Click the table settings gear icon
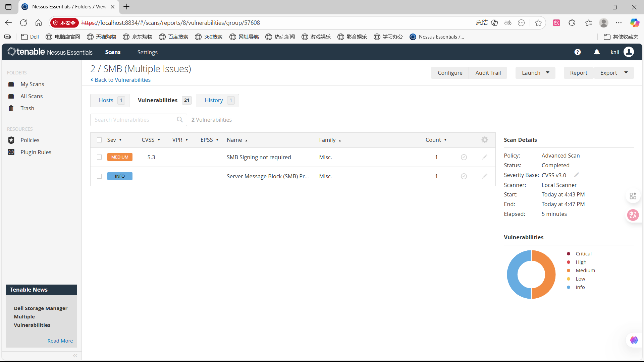Screen dimensions: 644x362 (x=485, y=140)
